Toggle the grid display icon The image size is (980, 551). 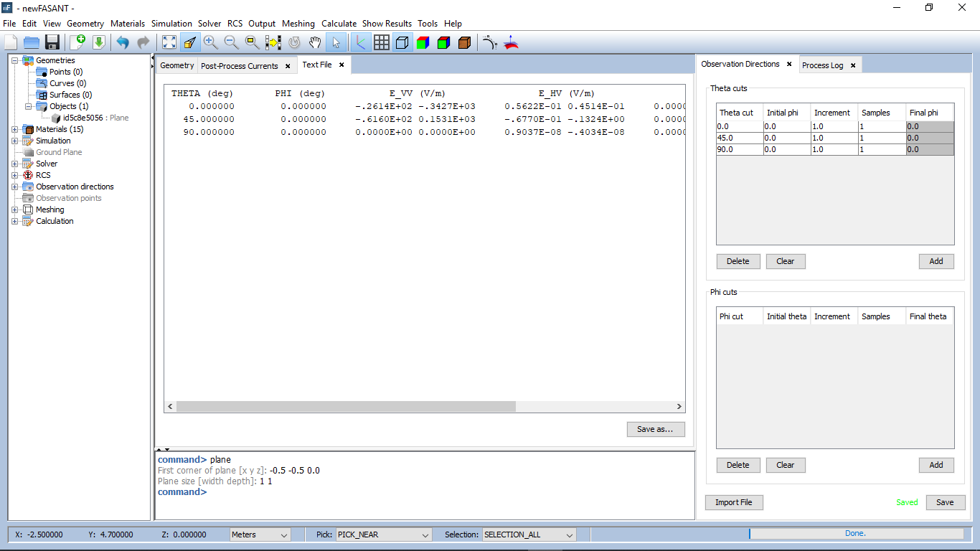(x=382, y=42)
